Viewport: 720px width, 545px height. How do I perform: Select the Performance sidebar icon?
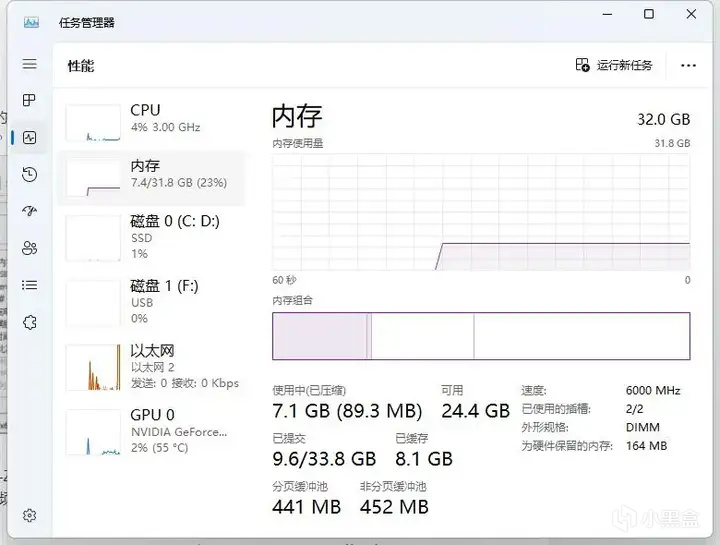(30, 138)
